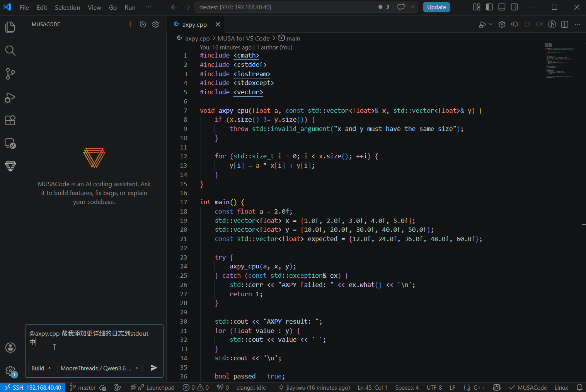The height and width of the screenshot is (392, 586).
Task: Publish changes cloud icon in status bar
Action: [x=103, y=387]
